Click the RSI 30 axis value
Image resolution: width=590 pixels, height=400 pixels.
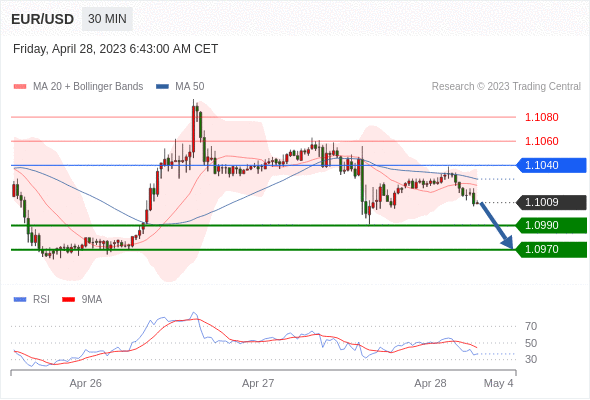[531, 359]
